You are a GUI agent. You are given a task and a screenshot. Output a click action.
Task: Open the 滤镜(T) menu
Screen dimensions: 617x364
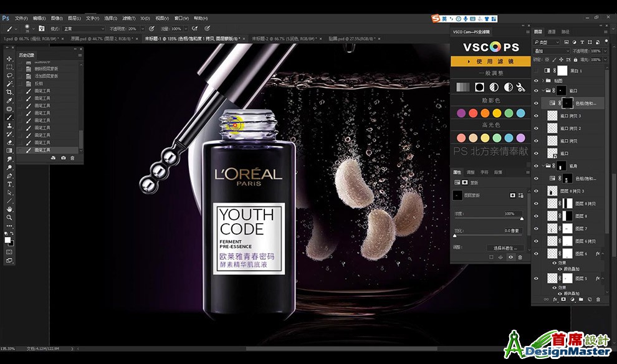(128, 18)
